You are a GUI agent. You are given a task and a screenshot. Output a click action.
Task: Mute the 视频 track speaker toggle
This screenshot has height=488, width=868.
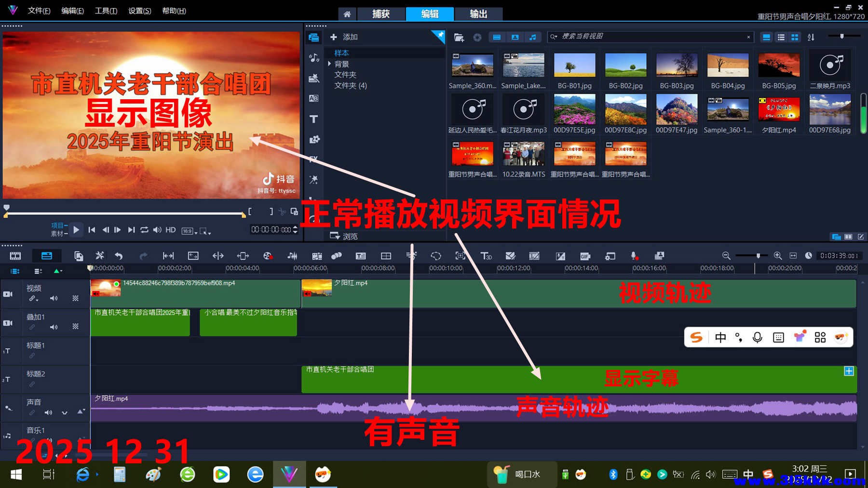pos(54,298)
